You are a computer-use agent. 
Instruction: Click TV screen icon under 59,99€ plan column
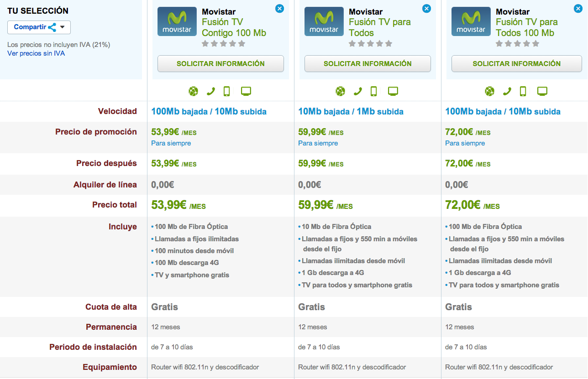(x=393, y=91)
